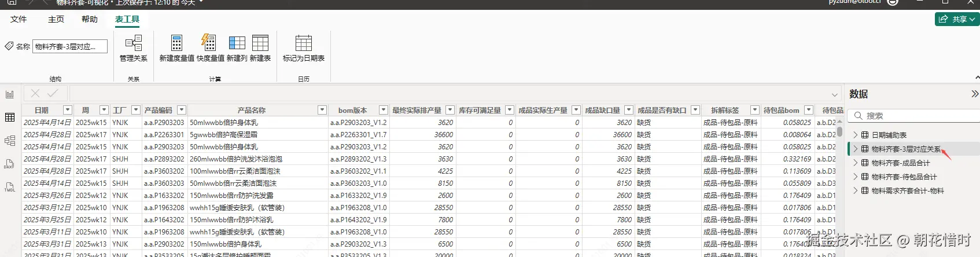Open filter dropdown for 成品缺口量 column
This screenshot has height=257, width=980.
(x=629, y=110)
